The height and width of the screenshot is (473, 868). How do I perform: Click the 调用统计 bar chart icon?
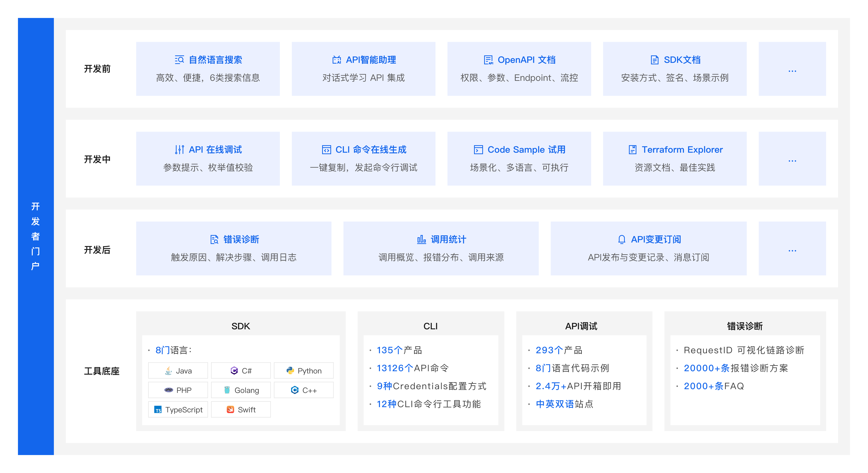click(421, 239)
